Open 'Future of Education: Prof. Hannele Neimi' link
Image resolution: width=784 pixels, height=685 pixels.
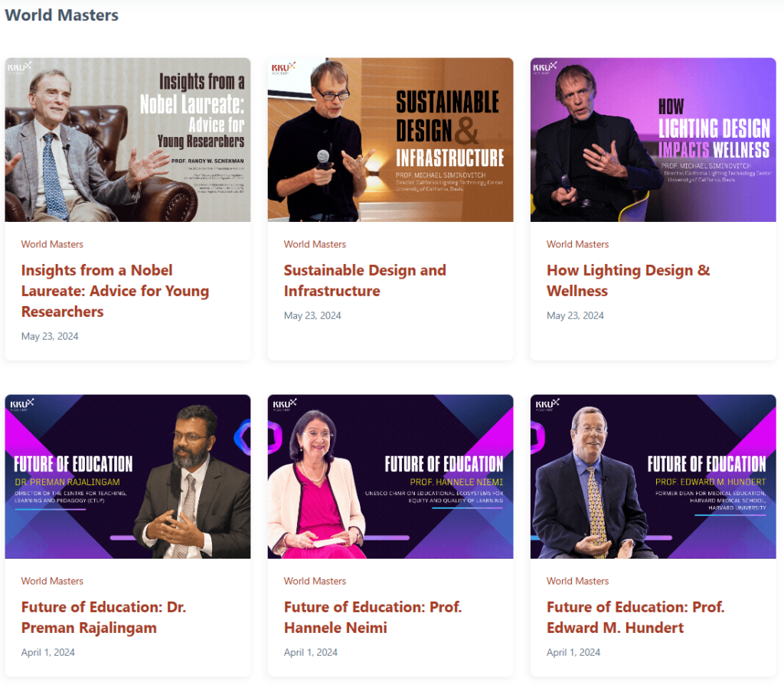tap(373, 618)
